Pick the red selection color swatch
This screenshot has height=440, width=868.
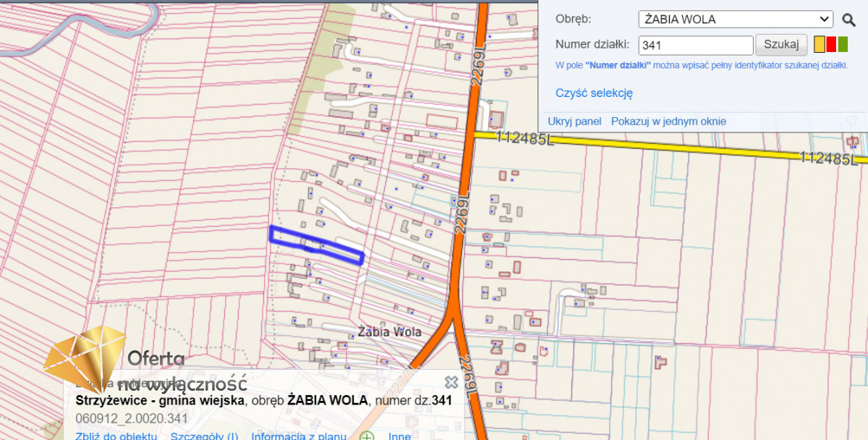[x=831, y=45]
